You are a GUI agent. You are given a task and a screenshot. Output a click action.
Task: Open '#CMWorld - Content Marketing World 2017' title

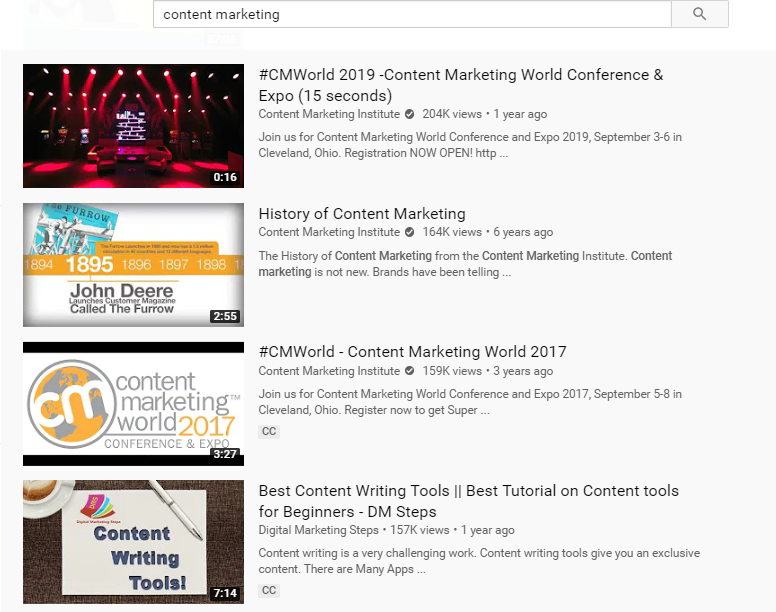click(x=412, y=352)
